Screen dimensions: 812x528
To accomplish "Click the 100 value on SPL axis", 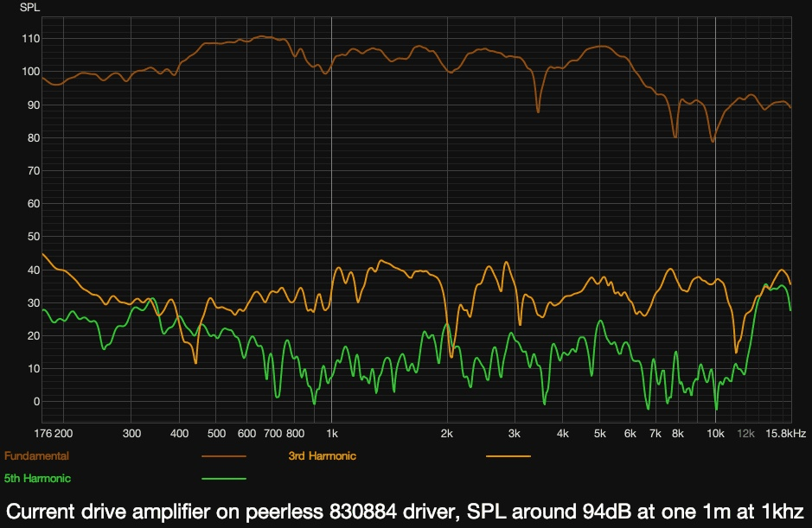I will coord(30,72).
